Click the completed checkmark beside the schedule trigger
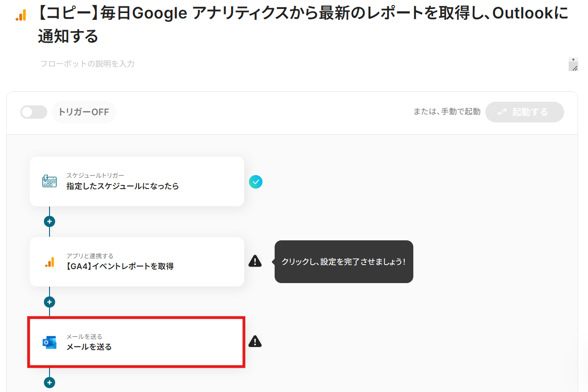 [x=256, y=182]
